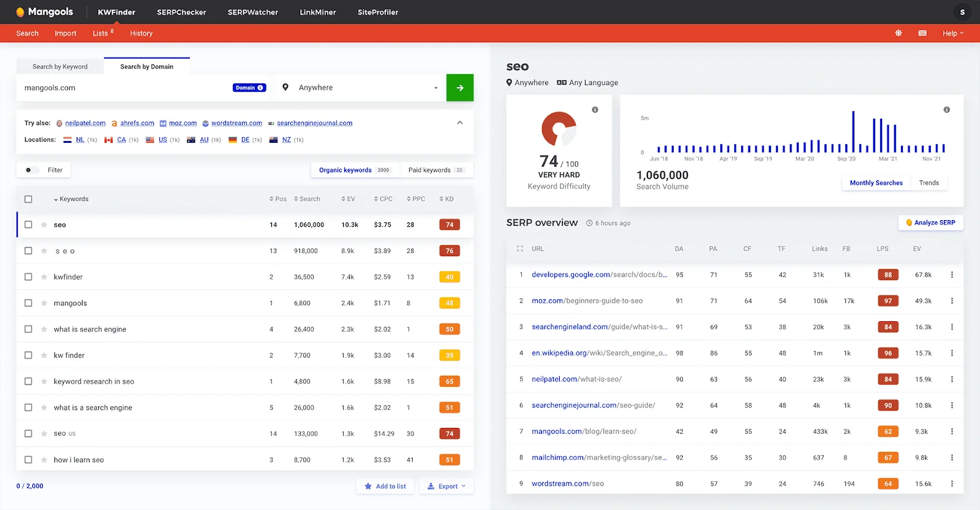
Task: Click the green search arrow button
Action: pos(459,88)
